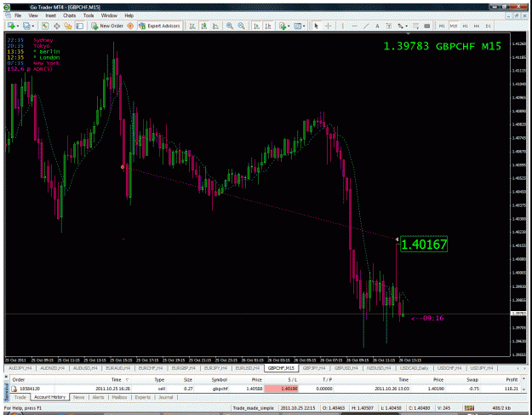Toggle chart auto scroll
Screen dimensions: 532x415
click(256, 26)
